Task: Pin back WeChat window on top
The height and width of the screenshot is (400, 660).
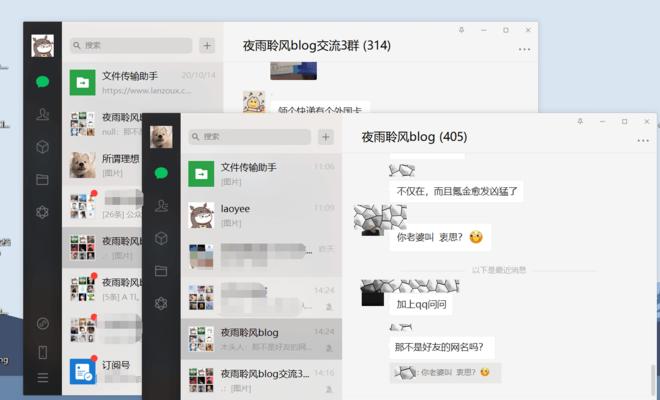Action: pos(462,30)
